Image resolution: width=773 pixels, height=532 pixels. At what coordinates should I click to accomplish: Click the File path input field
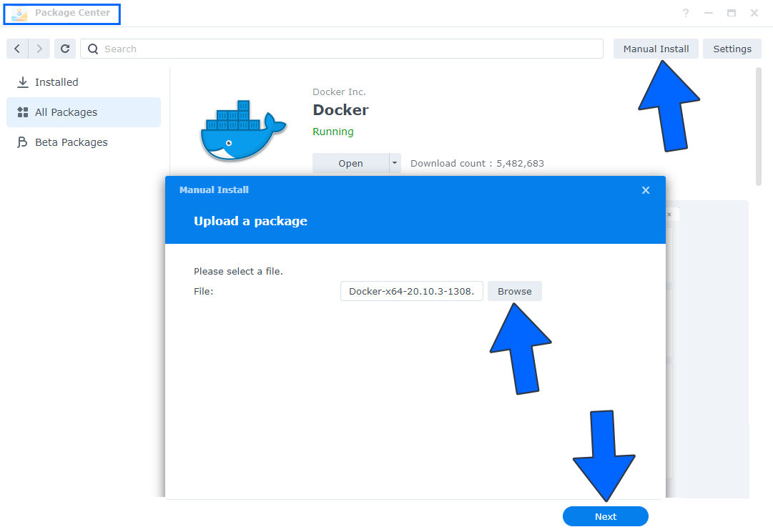tap(412, 292)
